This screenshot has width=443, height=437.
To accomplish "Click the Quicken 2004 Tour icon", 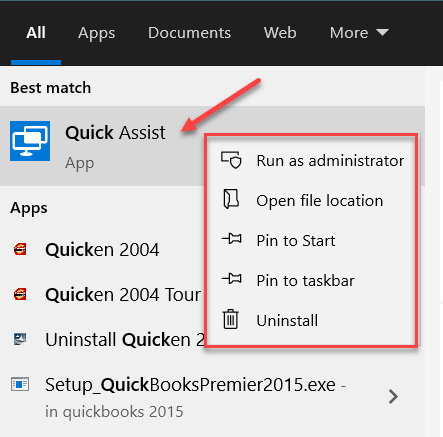I will tap(20, 294).
